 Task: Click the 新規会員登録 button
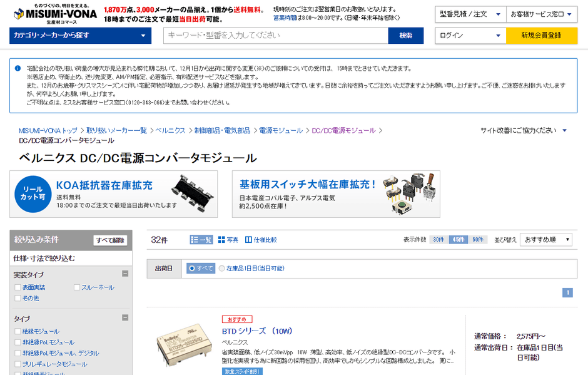click(x=542, y=36)
